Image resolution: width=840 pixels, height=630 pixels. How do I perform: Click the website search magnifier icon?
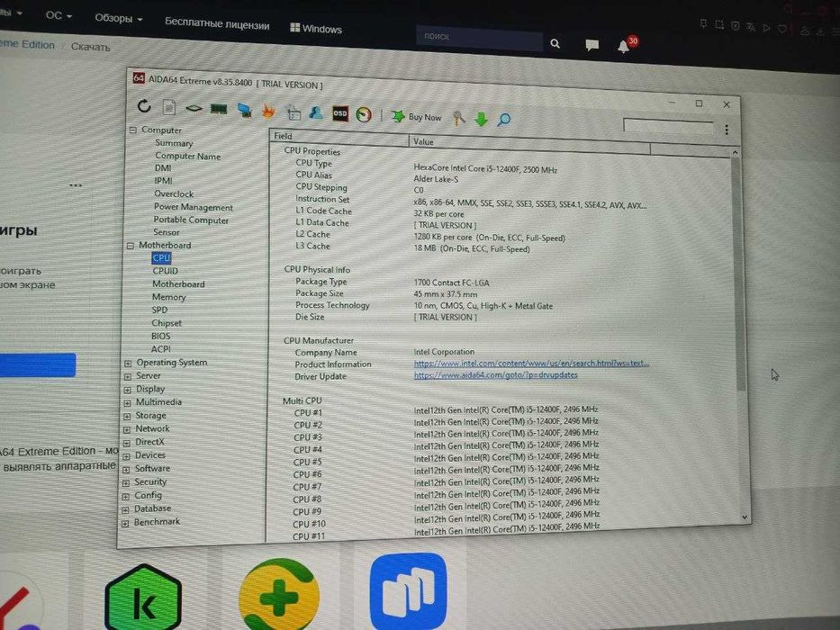click(x=555, y=44)
